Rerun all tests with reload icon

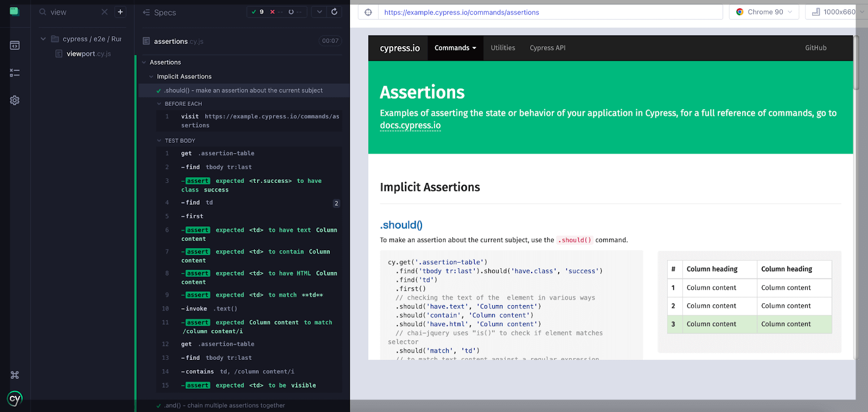tap(334, 12)
